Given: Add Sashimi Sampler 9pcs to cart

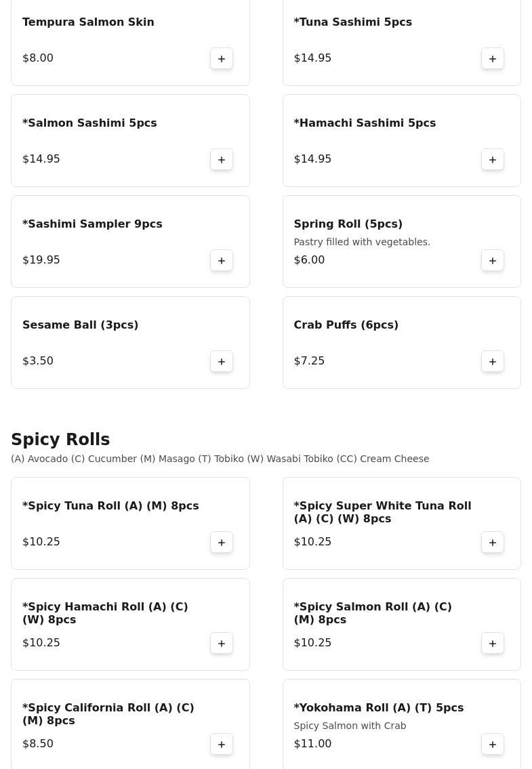Looking at the screenshot, I should [x=222, y=260].
